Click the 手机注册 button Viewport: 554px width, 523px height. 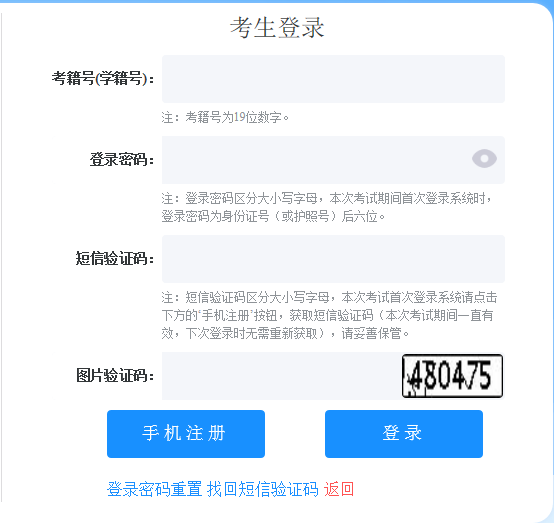point(186,434)
